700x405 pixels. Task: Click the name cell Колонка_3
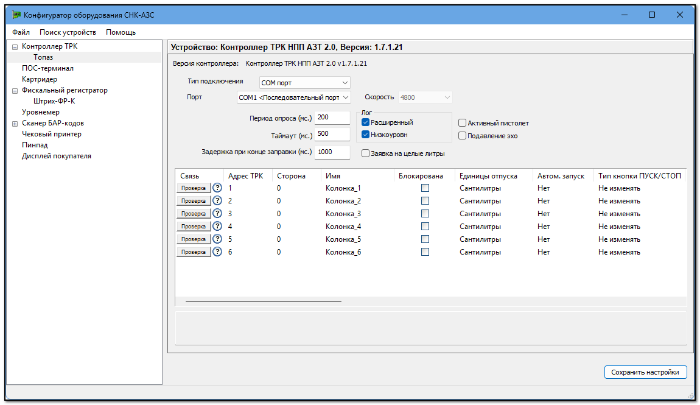pyautogui.click(x=343, y=213)
